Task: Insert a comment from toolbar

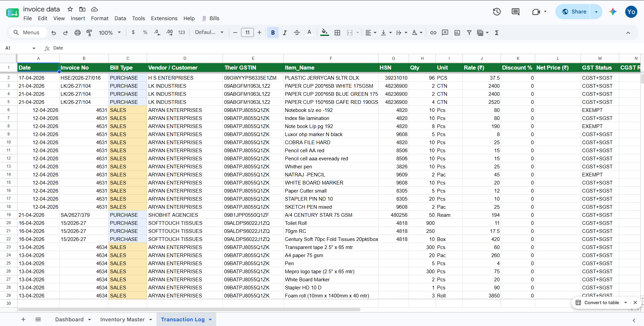Action: point(445,33)
